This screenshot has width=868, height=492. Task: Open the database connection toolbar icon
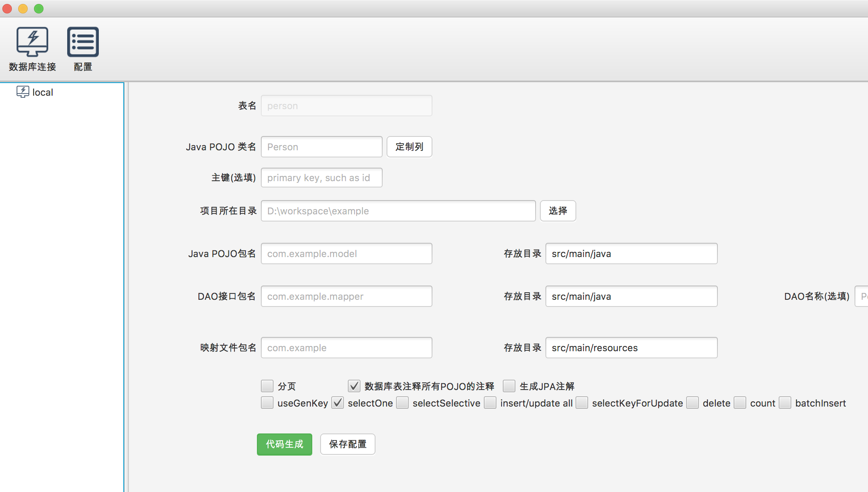tap(32, 42)
